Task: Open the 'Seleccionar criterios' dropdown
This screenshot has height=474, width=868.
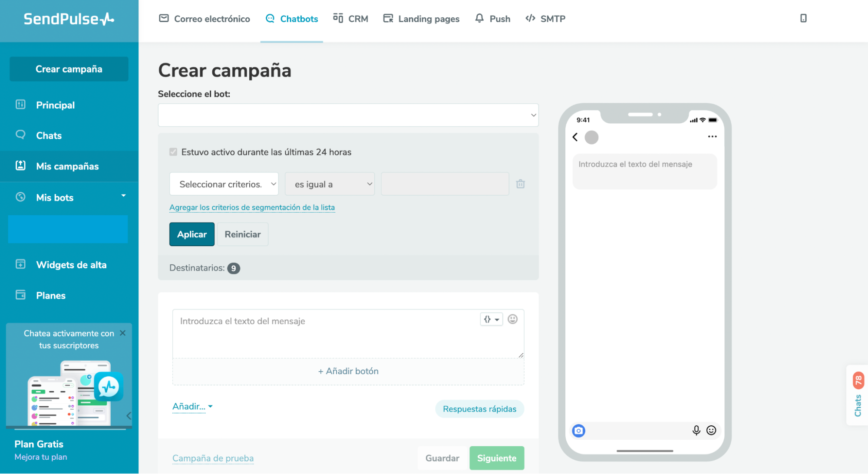Action: pyautogui.click(x=224, y=184)
